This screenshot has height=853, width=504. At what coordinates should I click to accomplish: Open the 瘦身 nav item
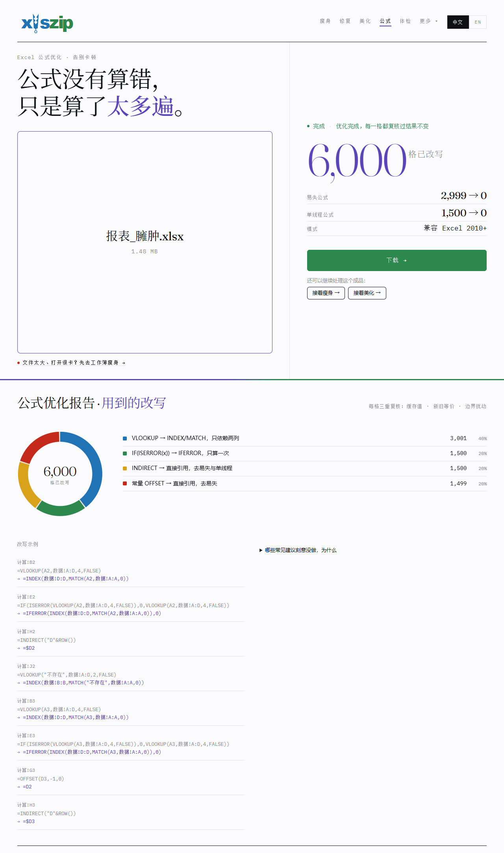coord(325,21)
